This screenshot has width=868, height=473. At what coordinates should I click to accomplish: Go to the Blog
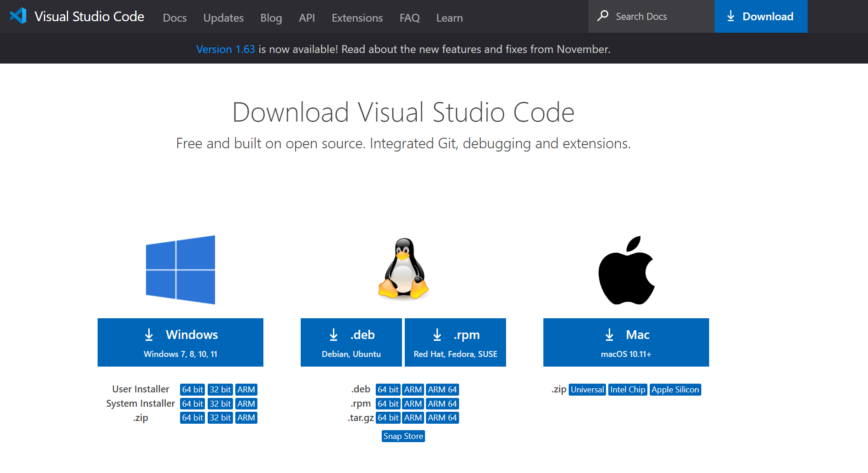tap(271, 18)
